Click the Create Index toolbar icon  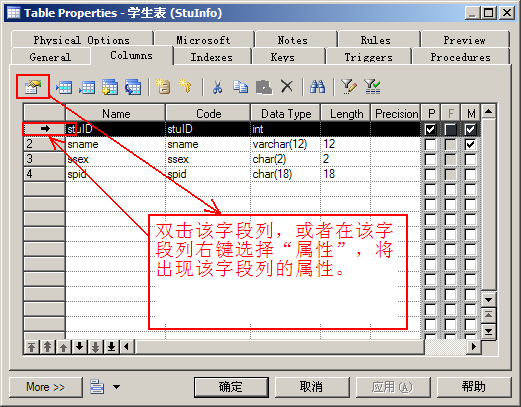(x=163, y=87)
